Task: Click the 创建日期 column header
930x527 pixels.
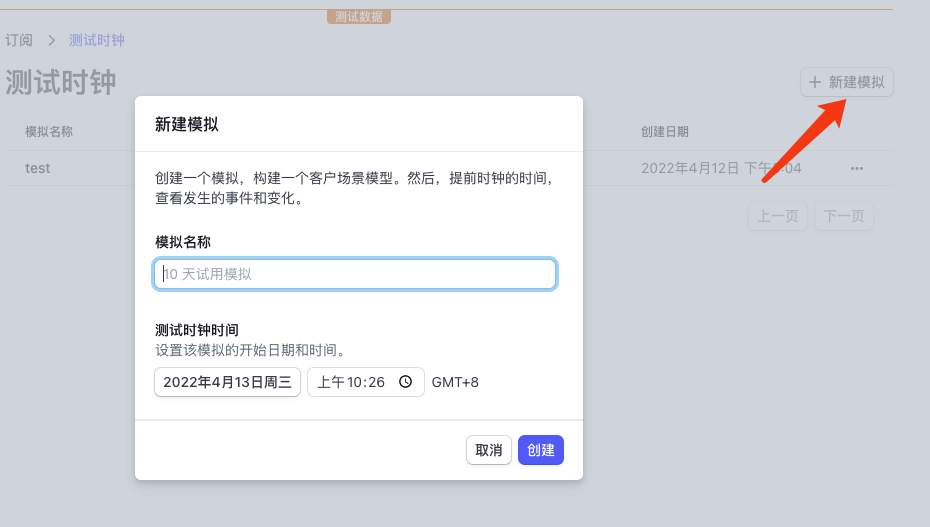Action: (665, 132)
